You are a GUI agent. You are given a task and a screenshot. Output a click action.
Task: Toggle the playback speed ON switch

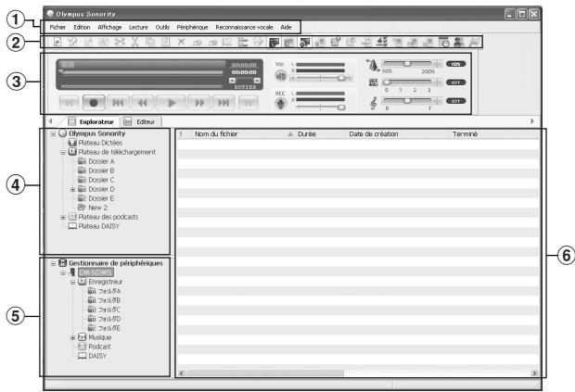click(x=455, y=64)
